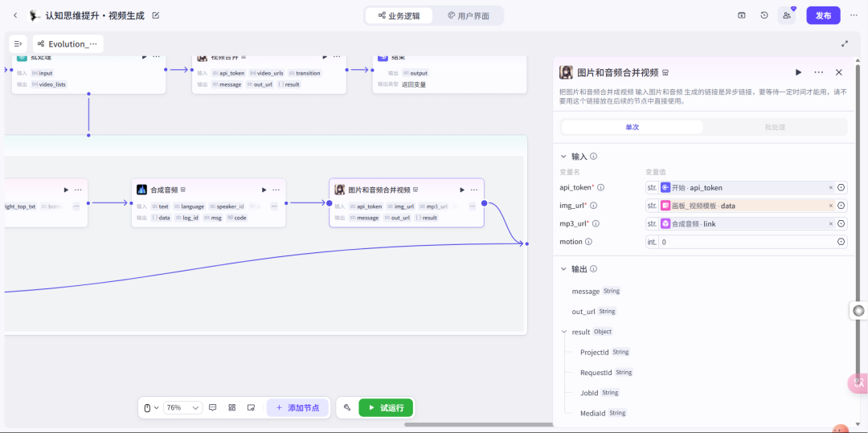Run the 图片和音频合并视频 canvas node

click(x=462, y=190)
